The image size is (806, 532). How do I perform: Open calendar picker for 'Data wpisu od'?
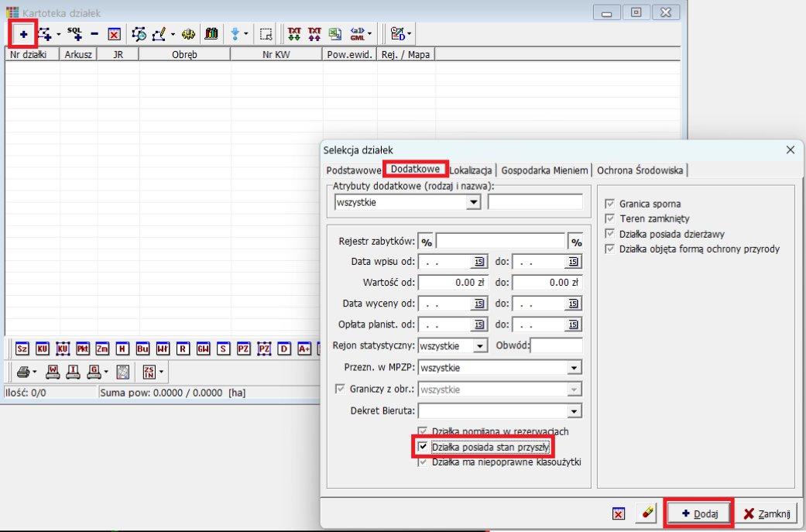[478, 262]
